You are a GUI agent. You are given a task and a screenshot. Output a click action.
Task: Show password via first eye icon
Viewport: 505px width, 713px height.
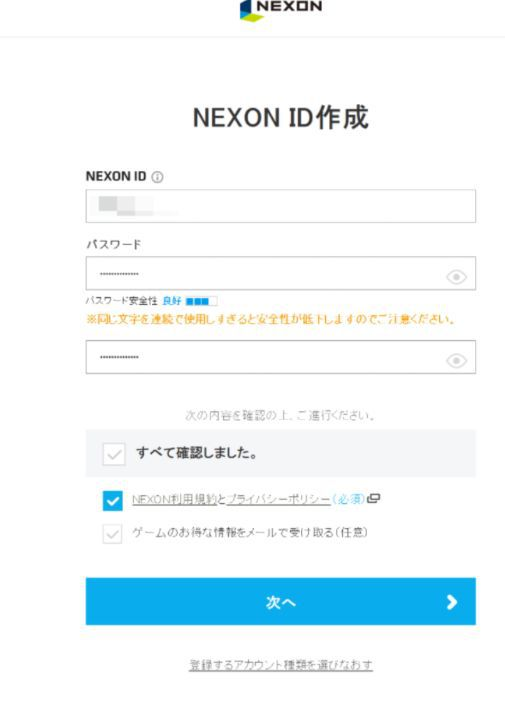[456, 276]
